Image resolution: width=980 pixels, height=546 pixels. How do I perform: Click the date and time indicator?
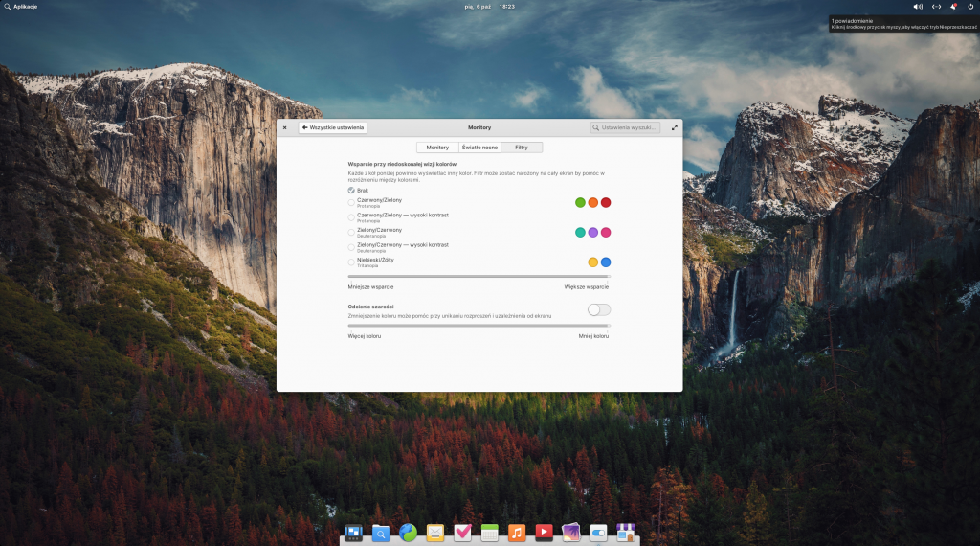(x=489, y=7)
